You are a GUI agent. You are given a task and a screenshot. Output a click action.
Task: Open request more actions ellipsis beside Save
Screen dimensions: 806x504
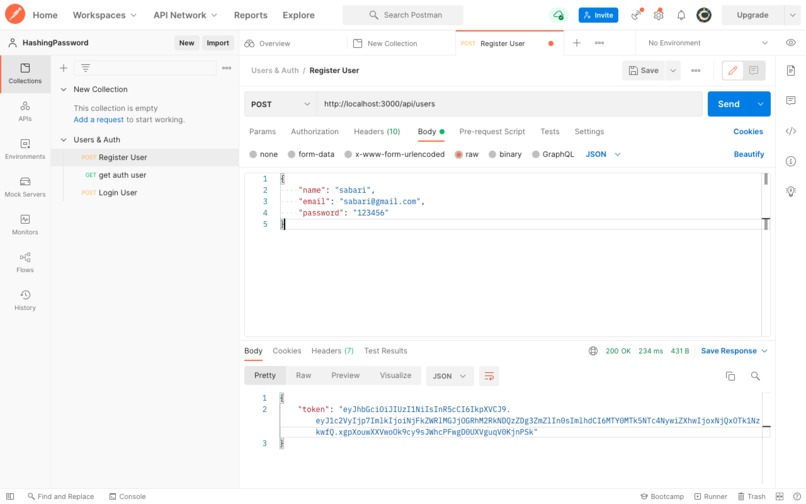click(695, 70)
